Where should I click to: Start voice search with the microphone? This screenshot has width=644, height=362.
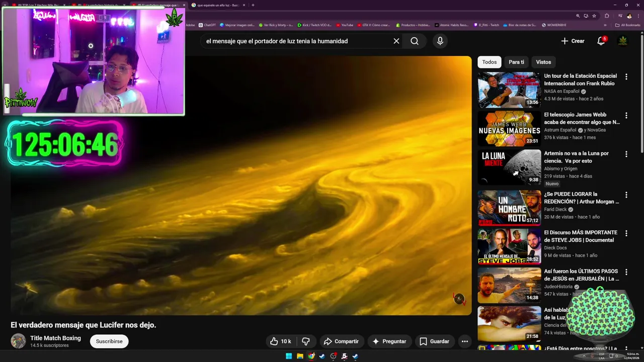(x=440, y=41)
